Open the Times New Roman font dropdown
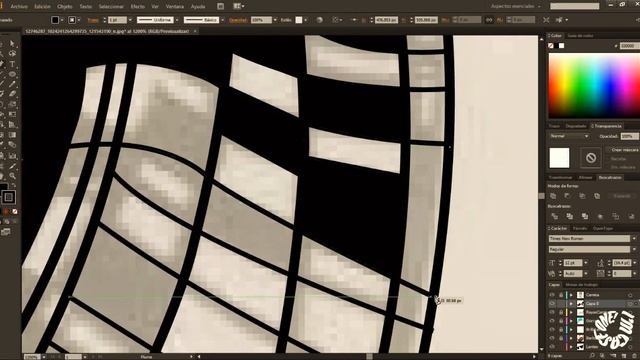 [633, 238]
